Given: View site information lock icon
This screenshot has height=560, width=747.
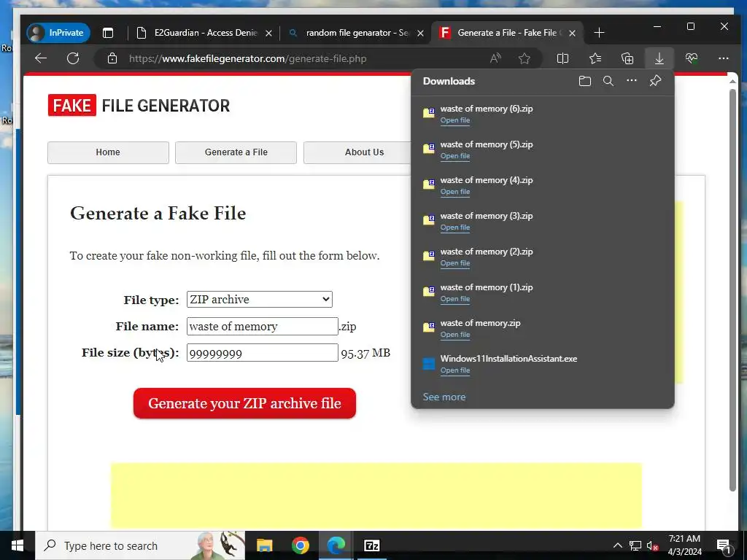Looking at the screenshot, I should click(x=112, y=58).
